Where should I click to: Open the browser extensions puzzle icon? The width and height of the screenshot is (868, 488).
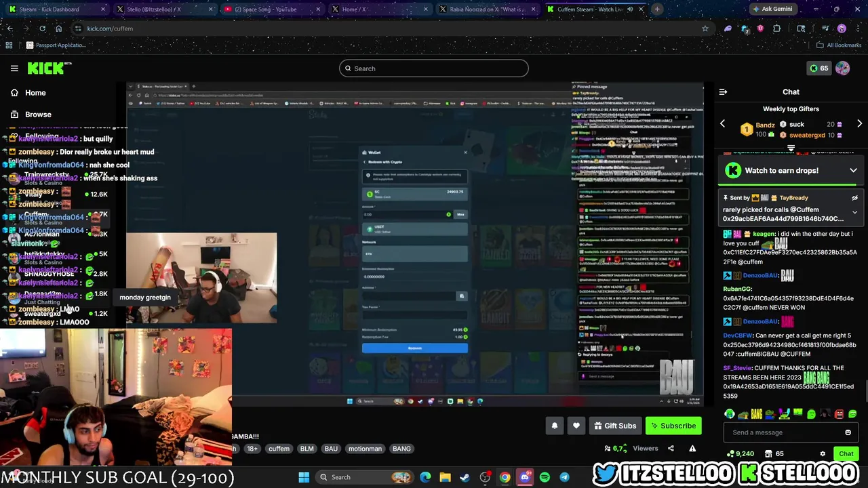[x=776, y=28]
